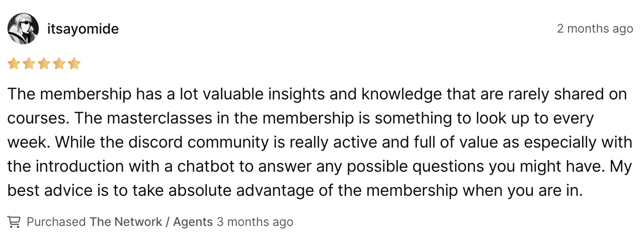Screen dimensions: 644x239
Task: Select the fourth star in the rating
Action: point(59,64)
